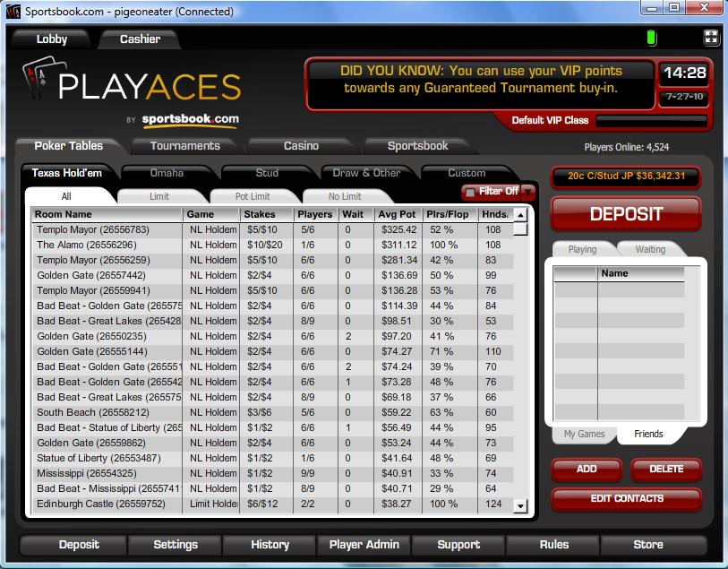Click Deposit in the bottom bar
This screenshot has width=728, height=569.
(73, 545)
